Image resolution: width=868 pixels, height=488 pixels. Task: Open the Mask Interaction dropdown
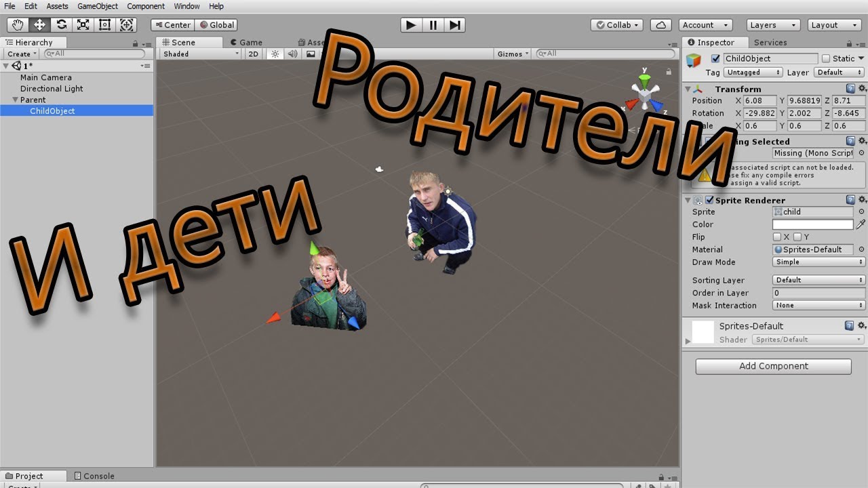[819, 305]
